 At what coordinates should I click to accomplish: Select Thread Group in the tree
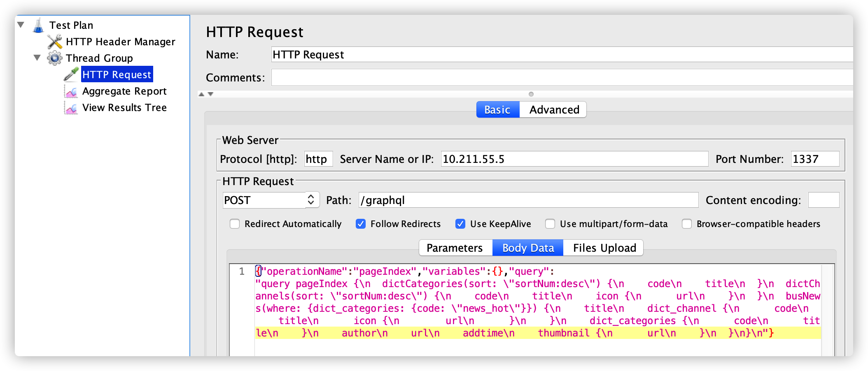(x=99, y=58)
